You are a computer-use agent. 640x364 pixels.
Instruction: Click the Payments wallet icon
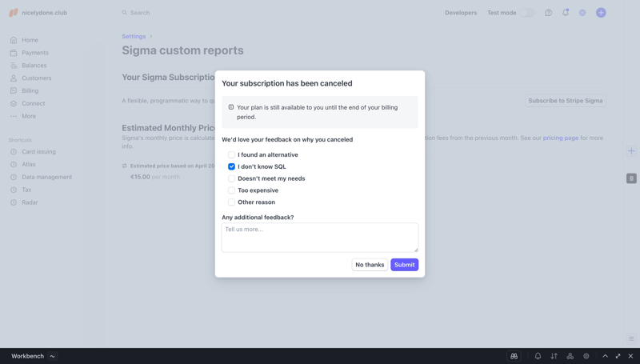[14, 53]
